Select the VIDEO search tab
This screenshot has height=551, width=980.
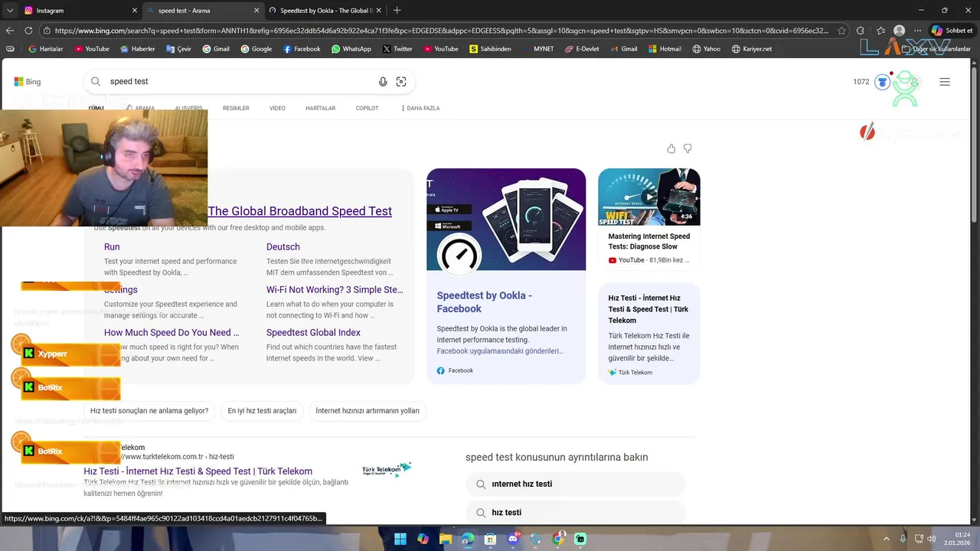click(277, 109)
